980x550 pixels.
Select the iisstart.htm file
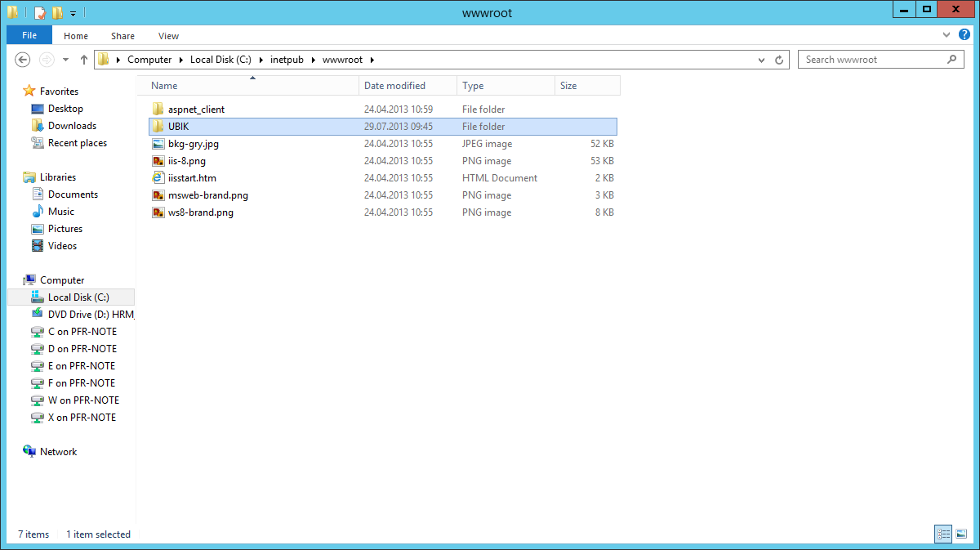[x=192, y=178]
